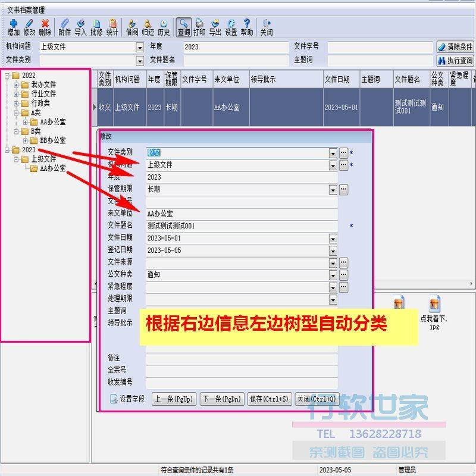
Task: Select the 上级文件 tree folder
Action: click(43, 159)
